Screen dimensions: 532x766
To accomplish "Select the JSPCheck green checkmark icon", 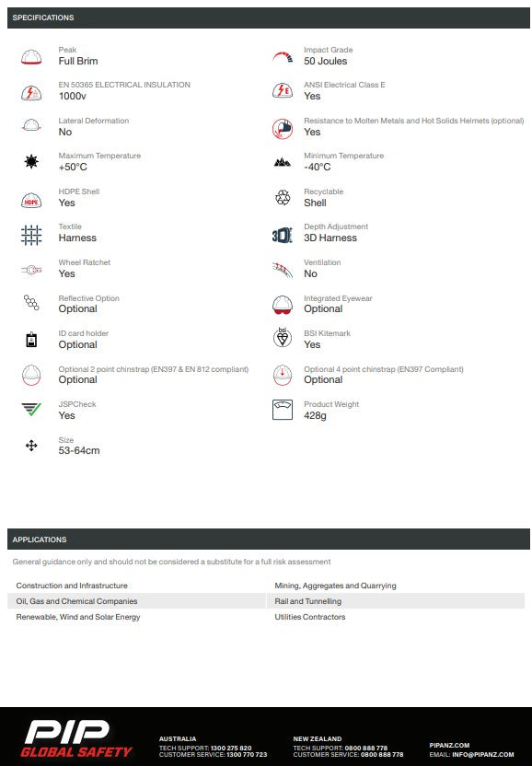I will point(31,409).
